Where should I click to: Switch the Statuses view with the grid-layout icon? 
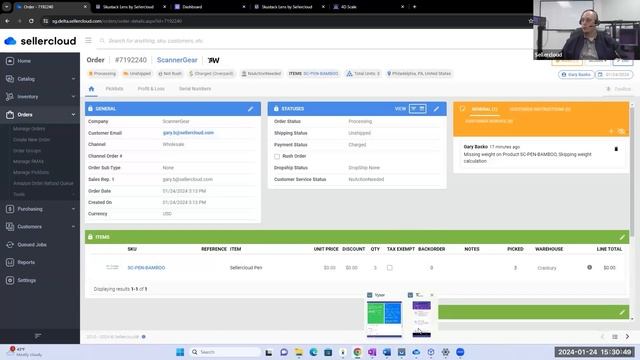coord(422,109)
